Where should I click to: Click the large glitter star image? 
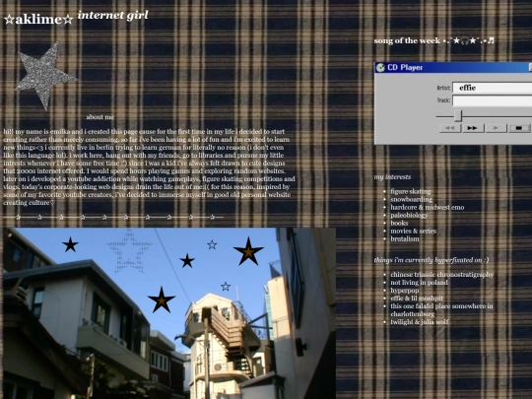pyautogui.click(x=45, y=75)
